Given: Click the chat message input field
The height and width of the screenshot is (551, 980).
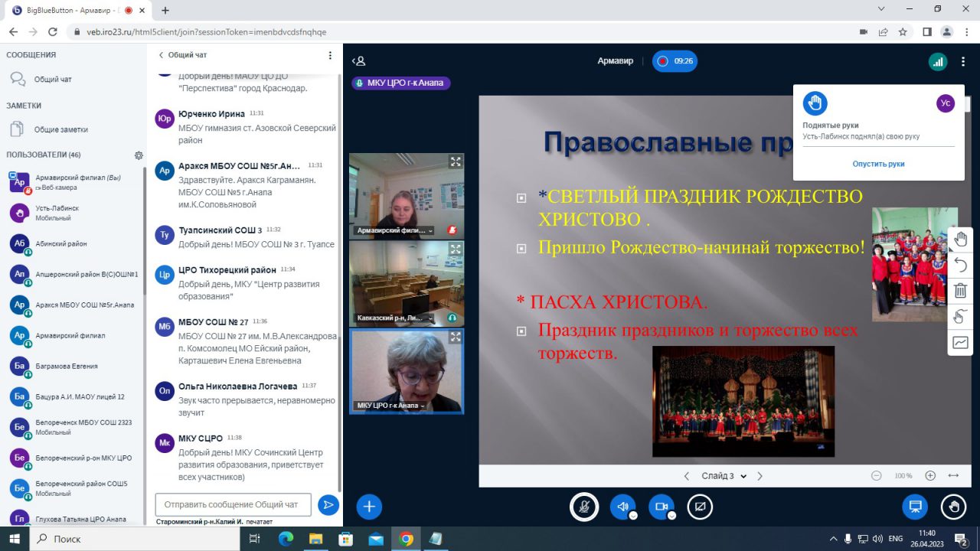Looking at the screenshot, I should [x=233, y=504].
